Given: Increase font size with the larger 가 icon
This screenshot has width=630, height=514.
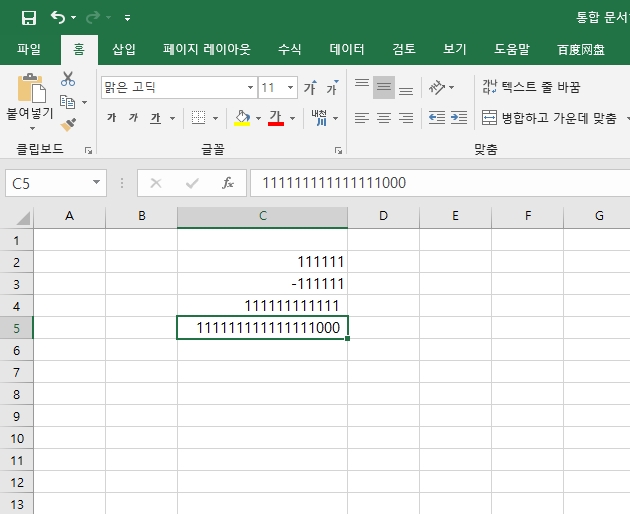Looking at the screenshot, I should tap(310, 88).
